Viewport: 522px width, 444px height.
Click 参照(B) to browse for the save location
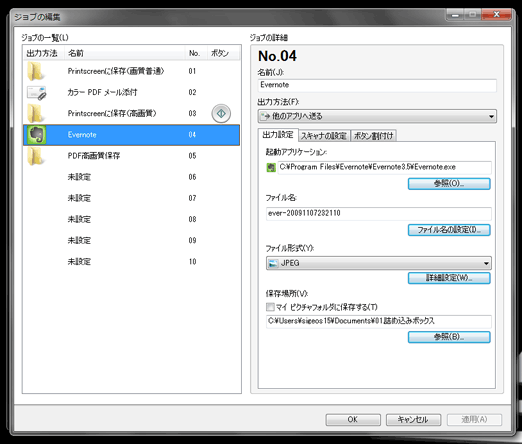click(449, 337)
